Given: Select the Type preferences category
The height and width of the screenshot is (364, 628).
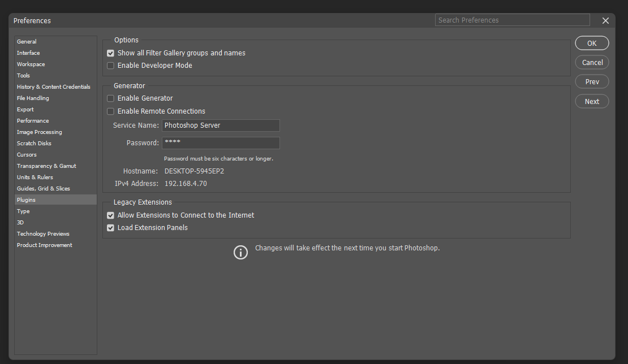Looking at the screenshot, I should (23, 211).
